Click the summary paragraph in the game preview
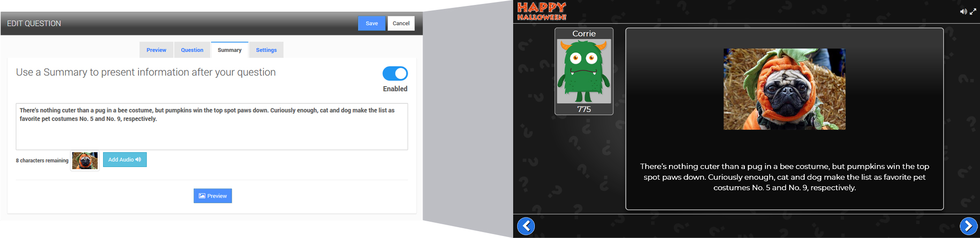Viewport: 980px width, 238px height. (x=784, y=177)
